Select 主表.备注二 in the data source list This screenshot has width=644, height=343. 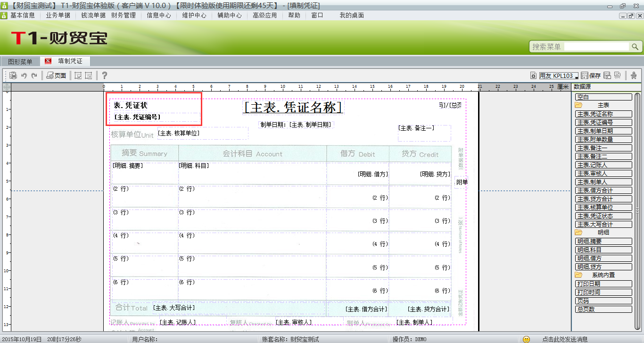[x=603, y=156]
